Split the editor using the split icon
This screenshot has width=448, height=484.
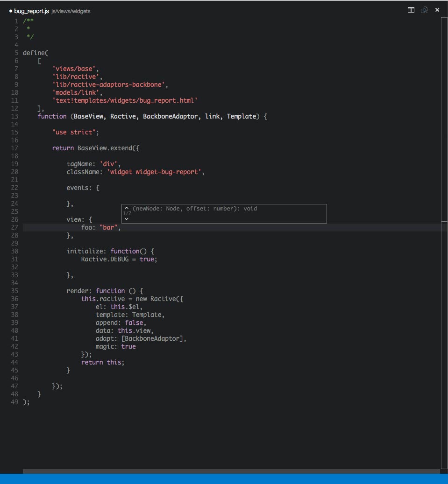click(x=411, y=10)
